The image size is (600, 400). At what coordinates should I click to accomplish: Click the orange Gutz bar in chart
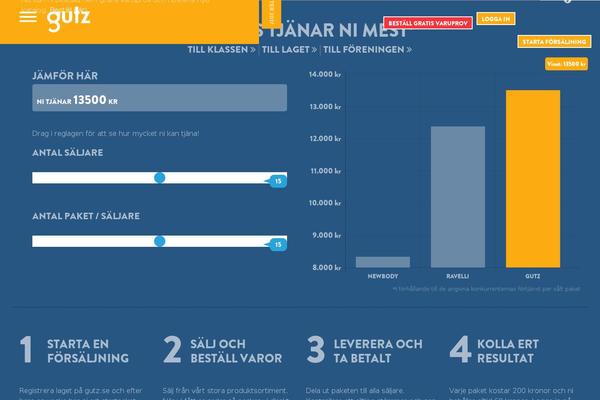[533, 179]
